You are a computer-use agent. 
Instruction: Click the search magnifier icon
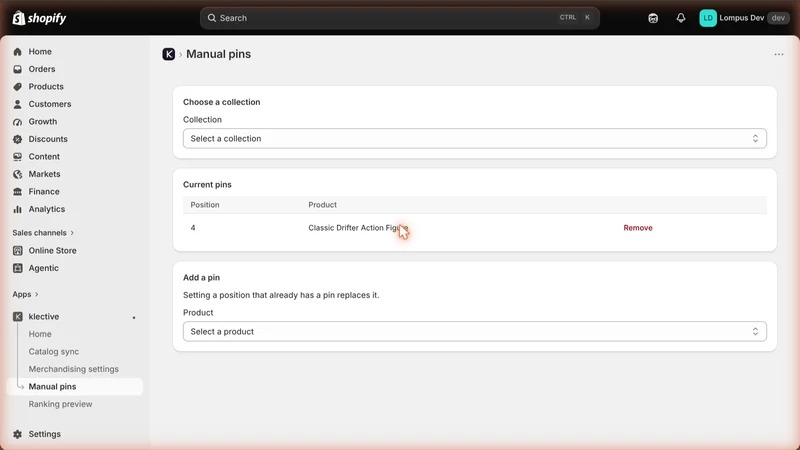click(212, 18)
